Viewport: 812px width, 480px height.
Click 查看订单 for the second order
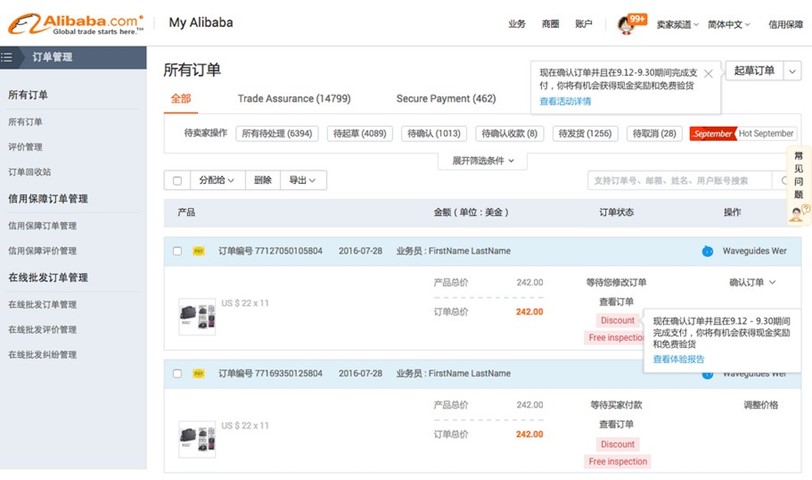[x=616, y=425]
